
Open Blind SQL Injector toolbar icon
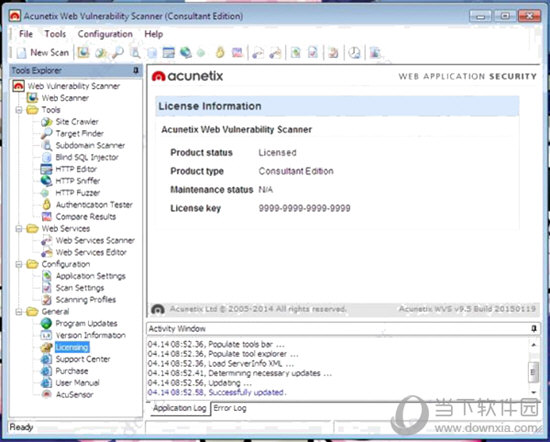152,53
